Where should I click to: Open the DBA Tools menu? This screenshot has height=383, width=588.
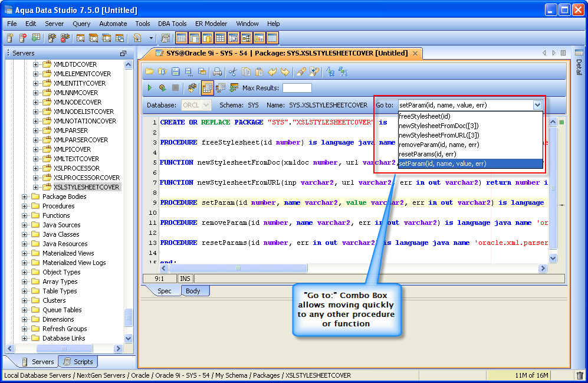click(x=172, y=24)
